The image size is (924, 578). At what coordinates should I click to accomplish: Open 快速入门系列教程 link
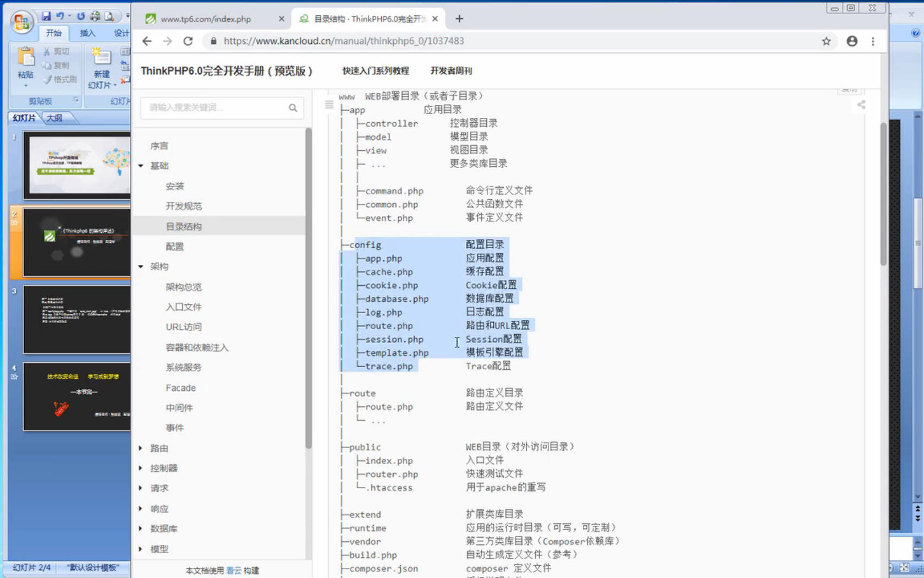coord(376,70)
